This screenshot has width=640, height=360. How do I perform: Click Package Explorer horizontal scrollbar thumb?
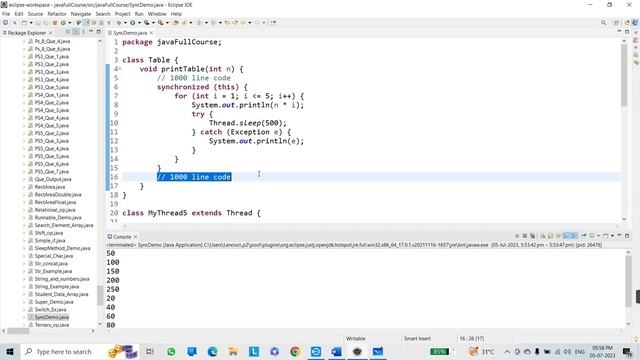click(18, 331)
